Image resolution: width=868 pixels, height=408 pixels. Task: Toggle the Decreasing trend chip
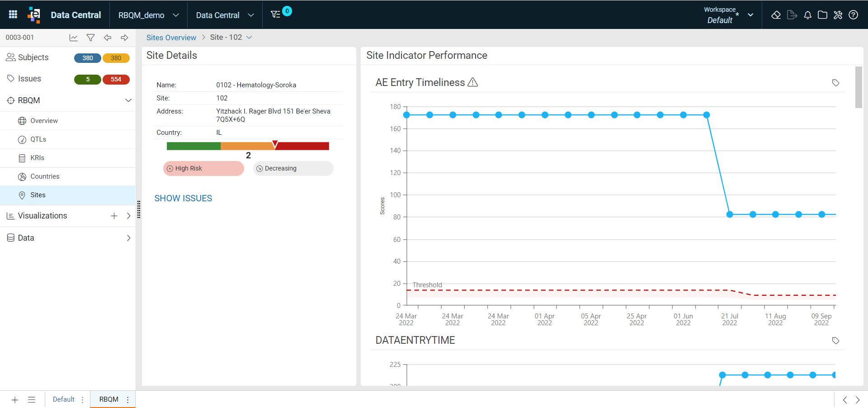pyautogui.click(x=293, y=168)
